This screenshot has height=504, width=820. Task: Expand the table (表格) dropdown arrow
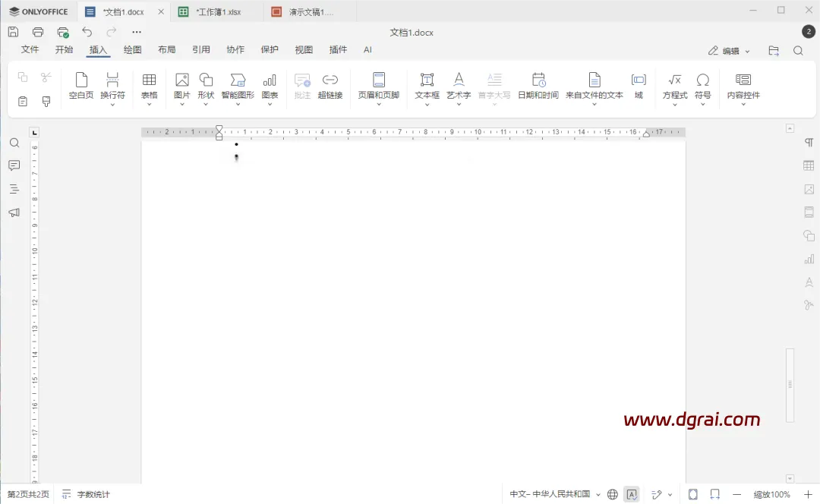click(149, 104)
